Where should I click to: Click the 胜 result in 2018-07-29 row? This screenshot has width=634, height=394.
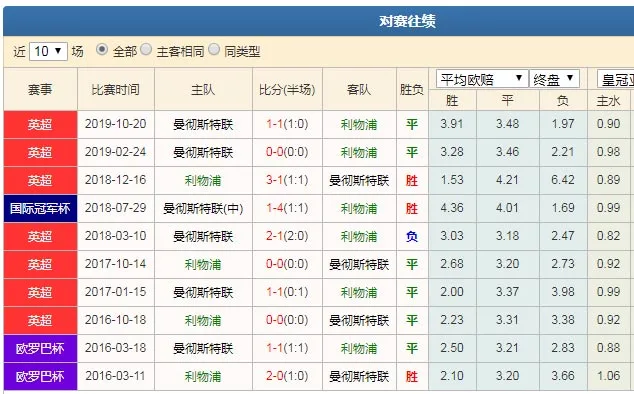tap(412, 208)
